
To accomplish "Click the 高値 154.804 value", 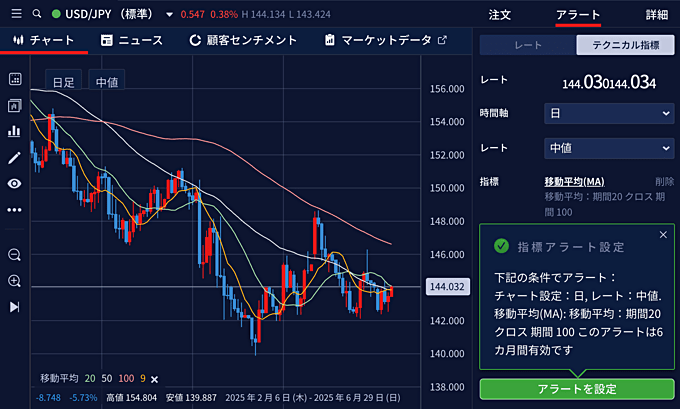I will point(131,398).
